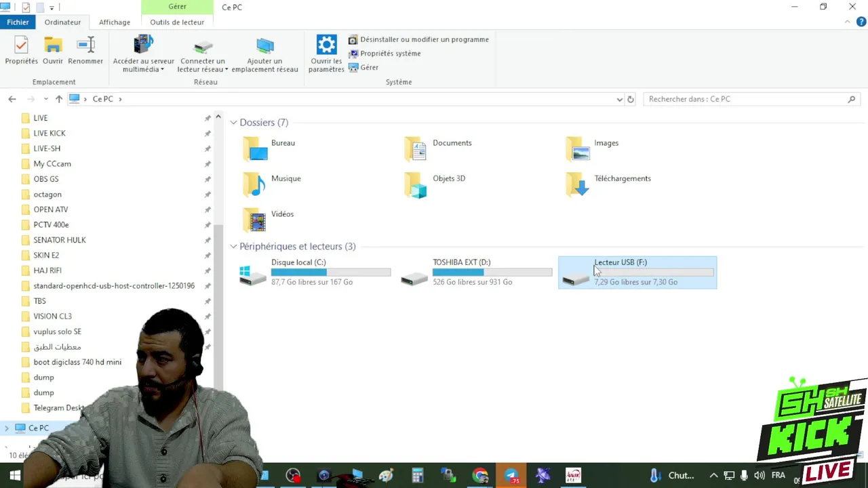Click the refresh button
Screen dimensions: 868x488
631,99
